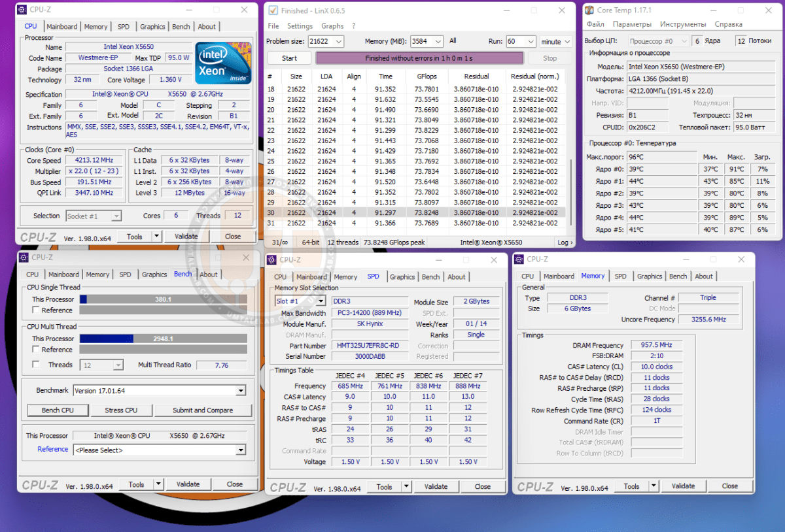Open the Справка menu in Core Temp
The image size is (785, 532).
click(x=728, y=24)
